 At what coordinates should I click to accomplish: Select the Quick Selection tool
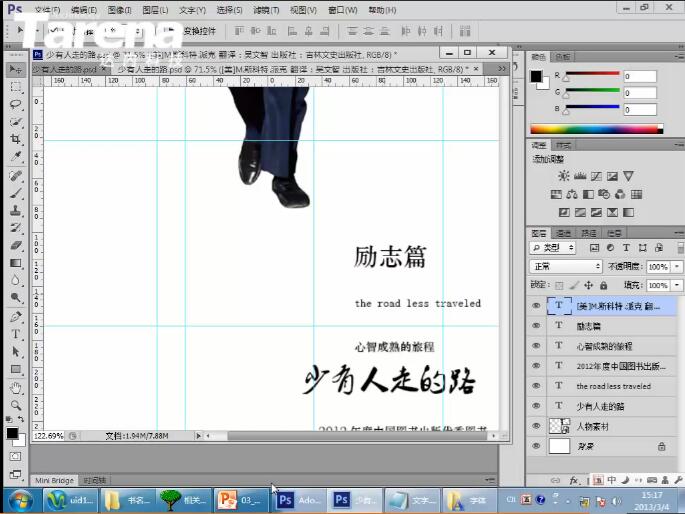pos(16,122)
